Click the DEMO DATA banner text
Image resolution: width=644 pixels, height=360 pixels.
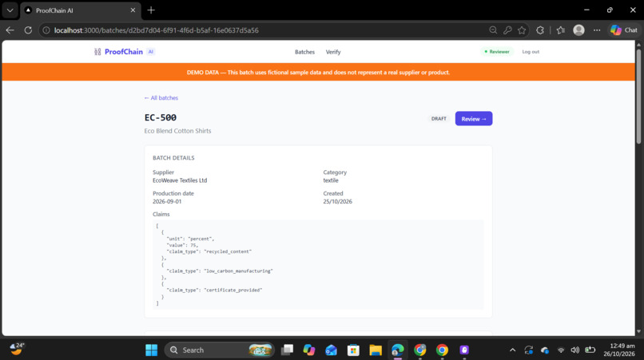(x=318, y=73)
